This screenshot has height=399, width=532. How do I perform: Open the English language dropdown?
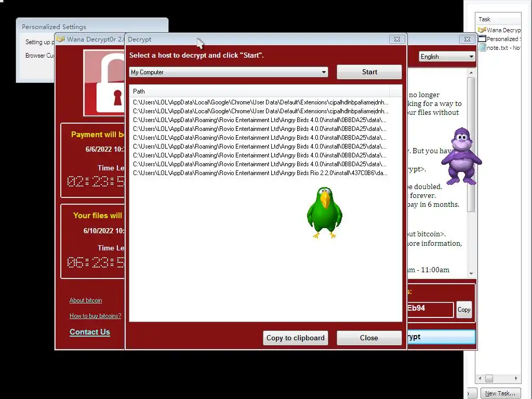(x=447, y=57)
